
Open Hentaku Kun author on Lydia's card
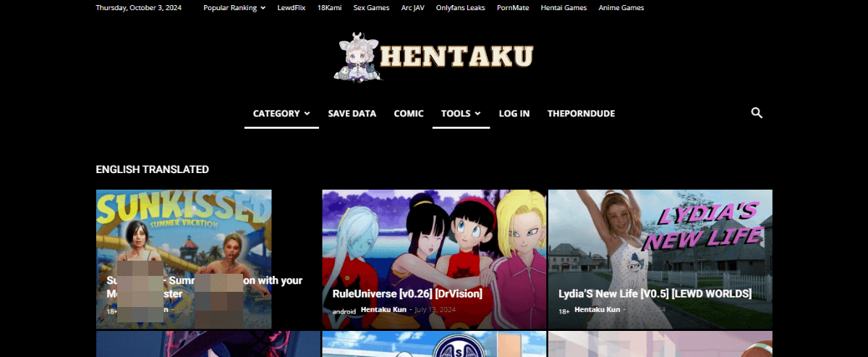pos(597,309)
